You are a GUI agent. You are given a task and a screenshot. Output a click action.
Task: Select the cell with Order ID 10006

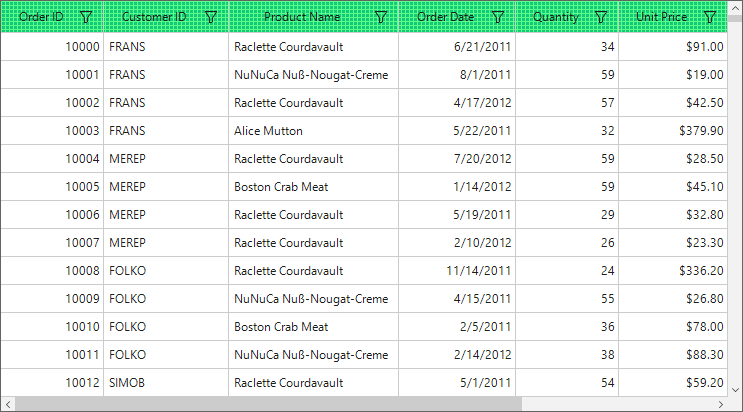coord(52,214)
